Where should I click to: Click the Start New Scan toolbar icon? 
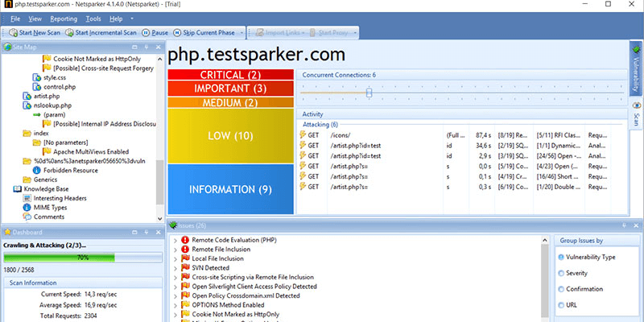pyautogui.click(x=13, y=33)
